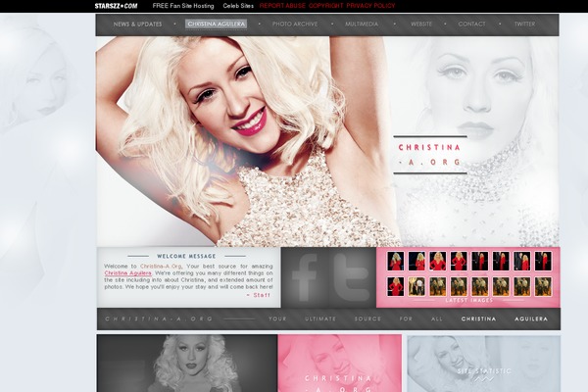The height and width of the screenshot is (392, 588).
Task: Click the SITE STATISTIC panel heading
Action: (x=484, y=371)
